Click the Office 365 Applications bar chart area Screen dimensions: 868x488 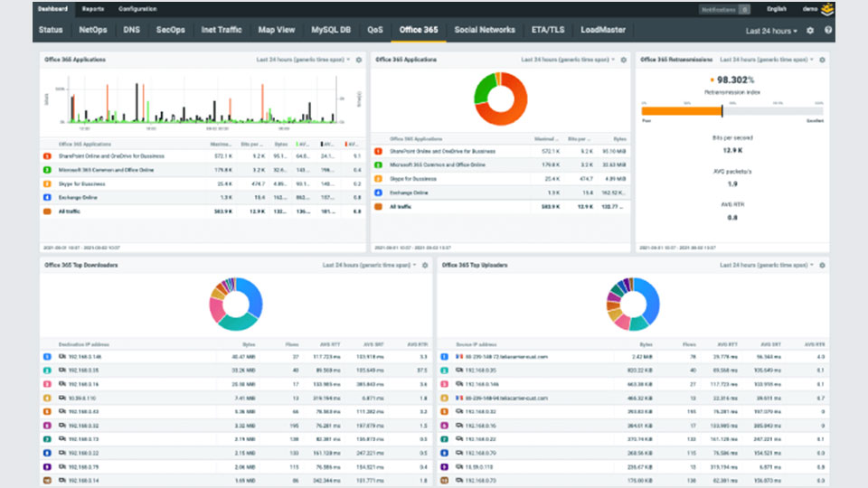click(x=202, y=99)
